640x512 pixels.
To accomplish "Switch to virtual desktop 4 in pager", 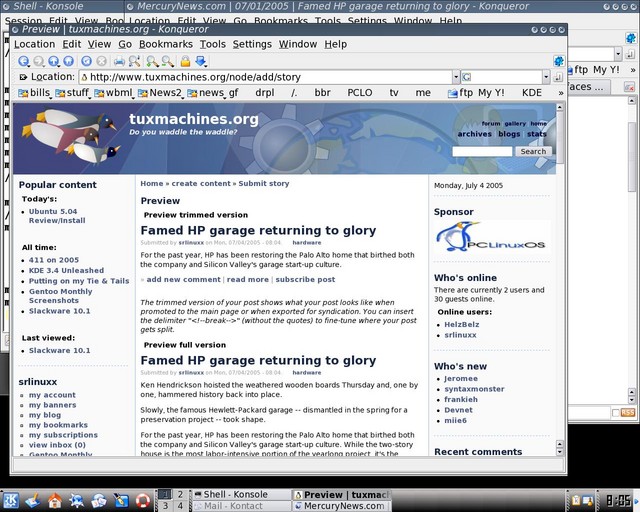I will [x=179, y=506].
